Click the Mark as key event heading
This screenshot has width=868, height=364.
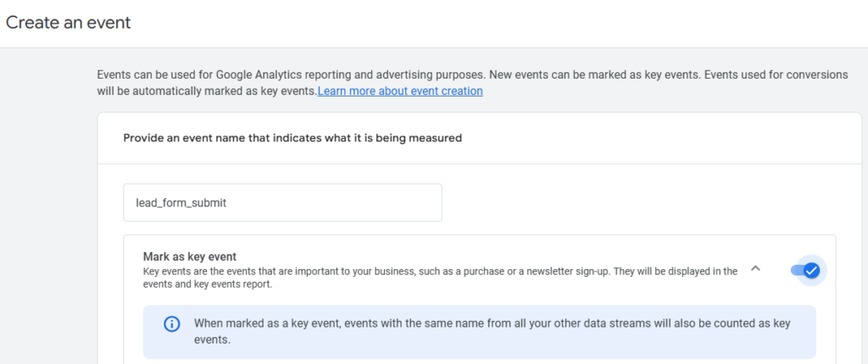pos(190,256)
